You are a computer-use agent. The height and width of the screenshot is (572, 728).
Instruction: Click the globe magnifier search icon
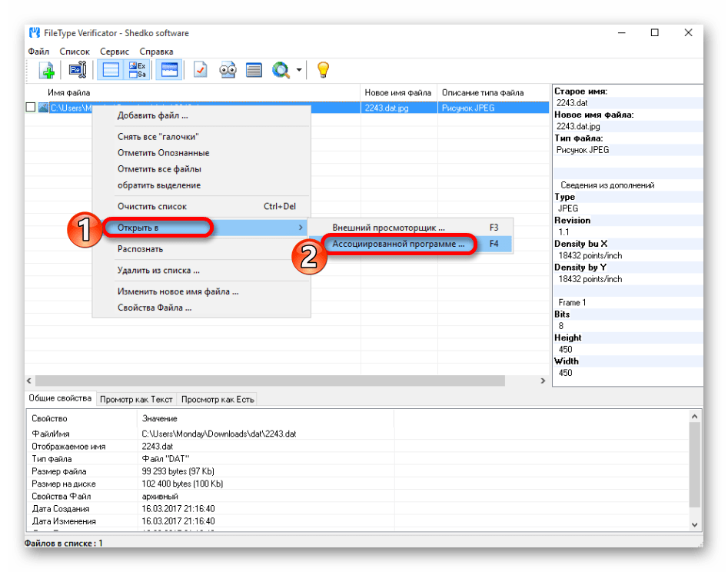(x=281, y=71)
